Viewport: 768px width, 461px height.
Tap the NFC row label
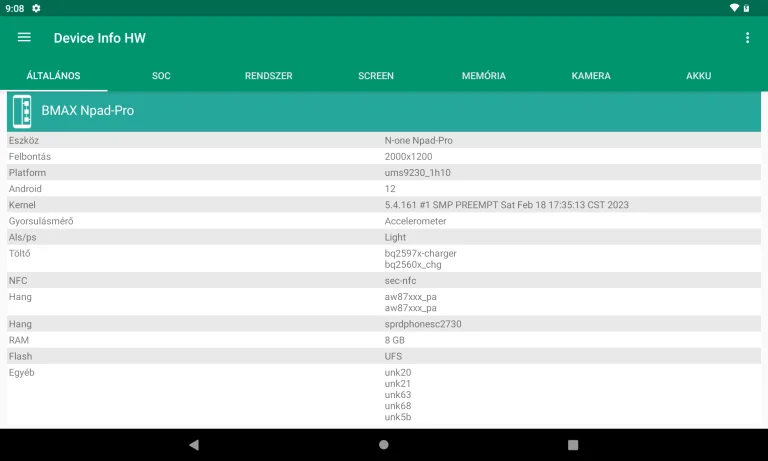point(18,281)
